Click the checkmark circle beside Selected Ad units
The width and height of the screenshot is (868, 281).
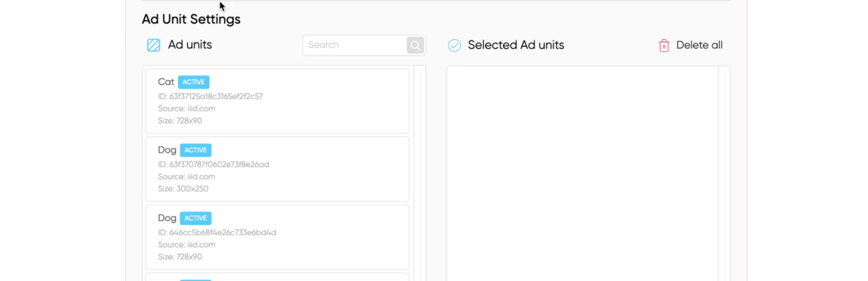click(x=453, y=45)
